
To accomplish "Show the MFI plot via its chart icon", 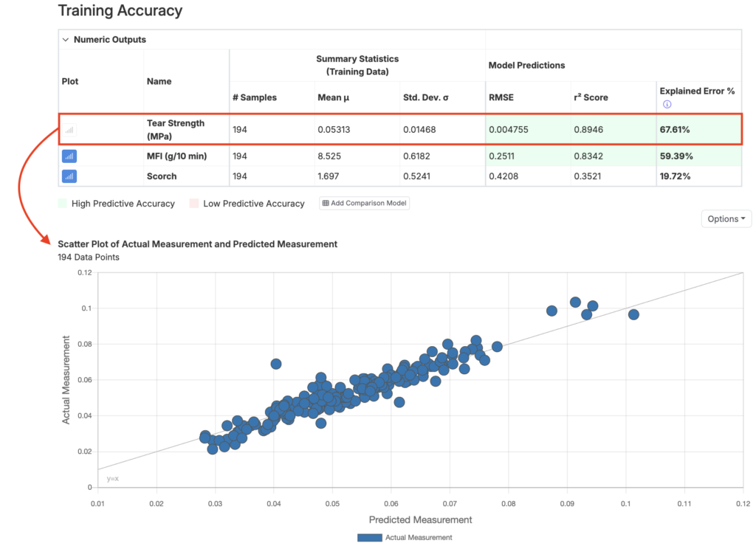I will pyautogui.click(x=69, y=156).
